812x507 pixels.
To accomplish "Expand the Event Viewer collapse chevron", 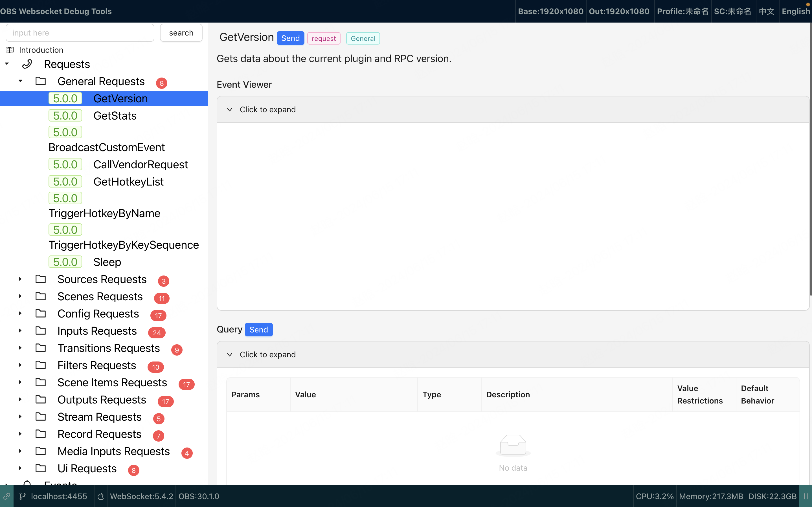I will pos(230,110).
